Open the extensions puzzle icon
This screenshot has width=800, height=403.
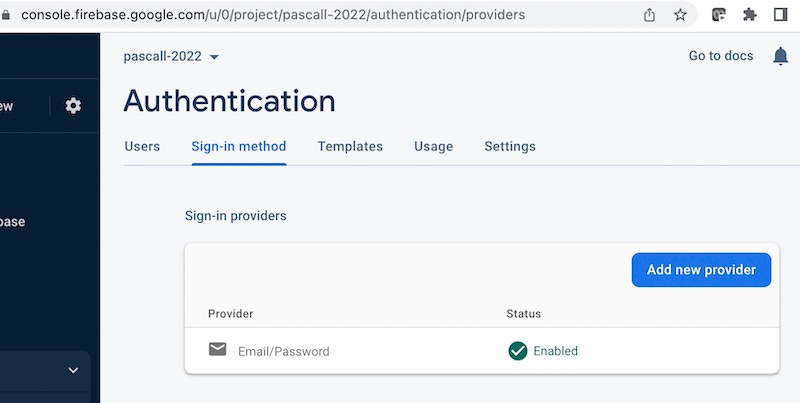[x=749, y=15]
